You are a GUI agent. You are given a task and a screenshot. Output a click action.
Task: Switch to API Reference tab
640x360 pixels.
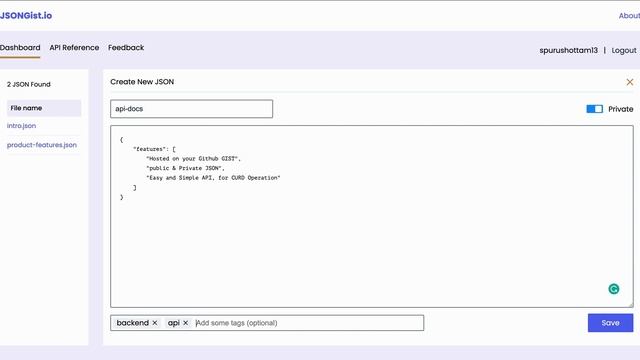[x=74, y=48]
